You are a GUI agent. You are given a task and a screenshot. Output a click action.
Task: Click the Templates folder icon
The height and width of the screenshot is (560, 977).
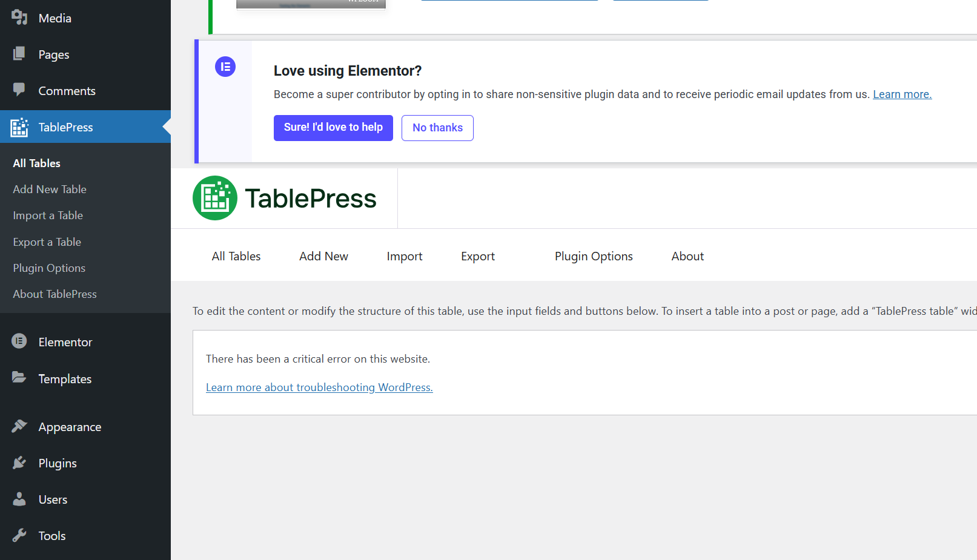19,378
